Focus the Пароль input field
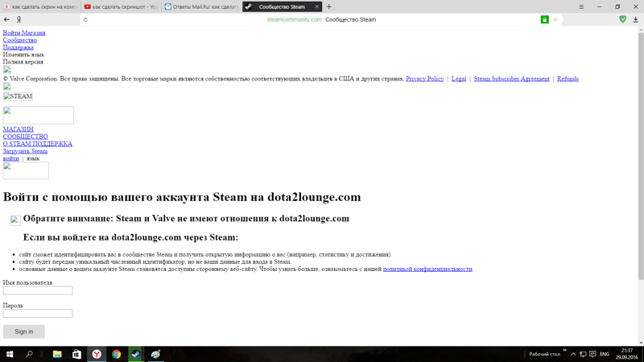 pyautogui.click(x=38, y=314)
